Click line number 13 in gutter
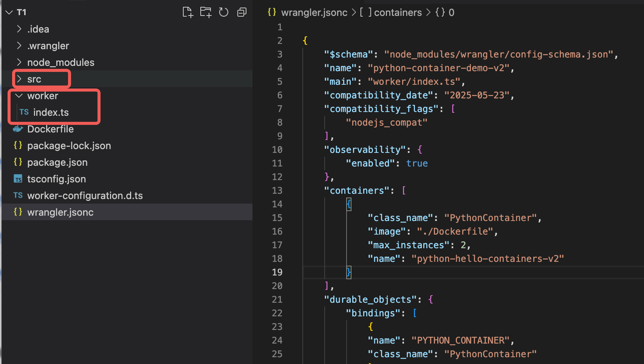The width and height of the screenshot is (644, 364). [x=277, y=191]
